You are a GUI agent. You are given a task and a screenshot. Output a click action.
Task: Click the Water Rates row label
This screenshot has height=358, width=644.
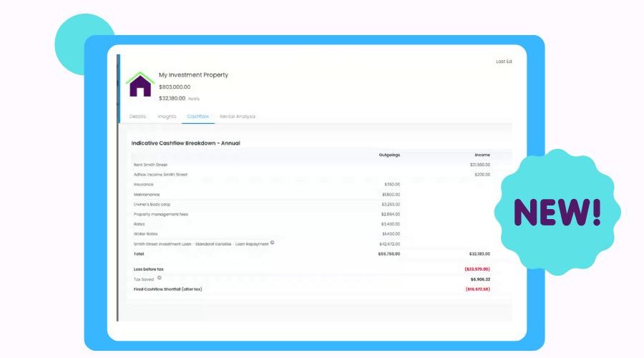145,234
